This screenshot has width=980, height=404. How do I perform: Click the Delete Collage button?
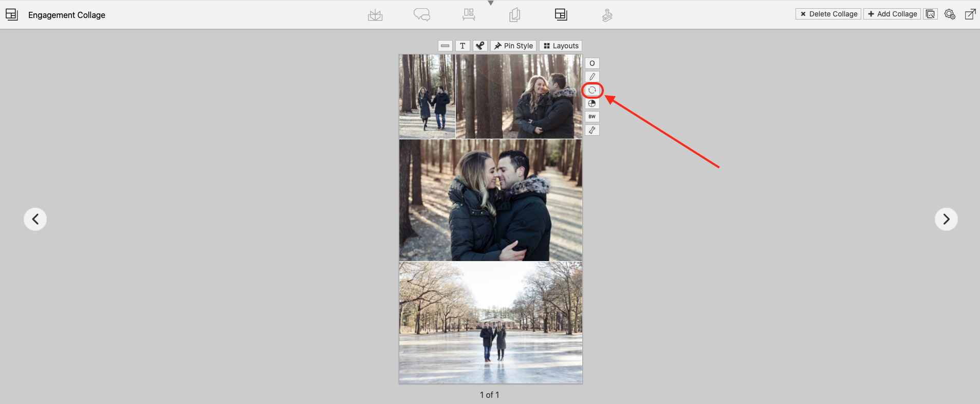(828, 14)
